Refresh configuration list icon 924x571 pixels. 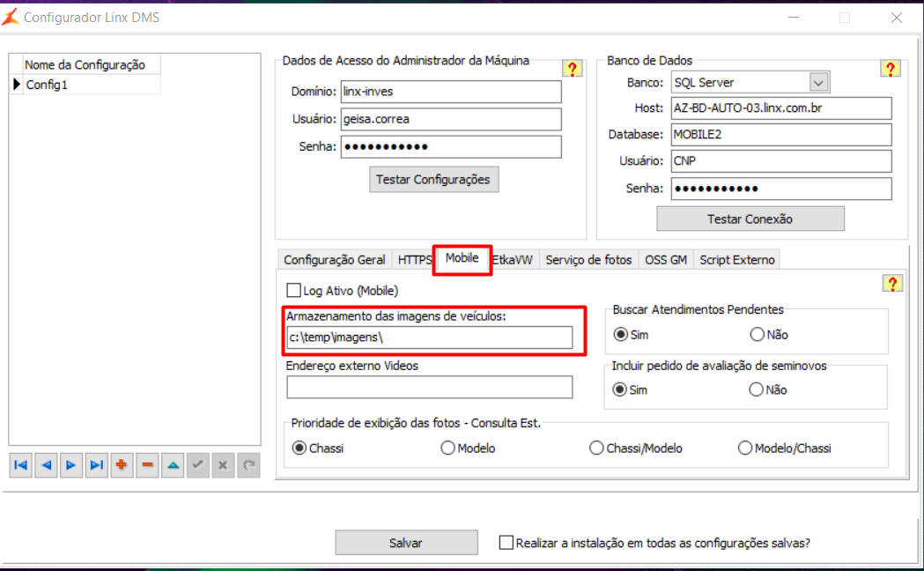point(248,465)
